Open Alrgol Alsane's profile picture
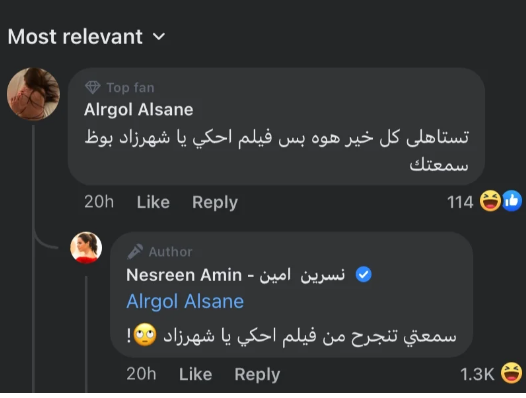Screen dimensions: 526x398 click(x=33, y=94)
